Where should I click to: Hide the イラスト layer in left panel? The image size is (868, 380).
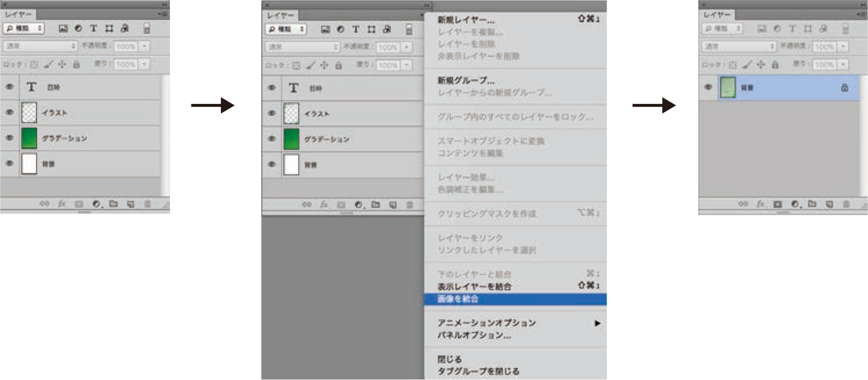(9, 113)
